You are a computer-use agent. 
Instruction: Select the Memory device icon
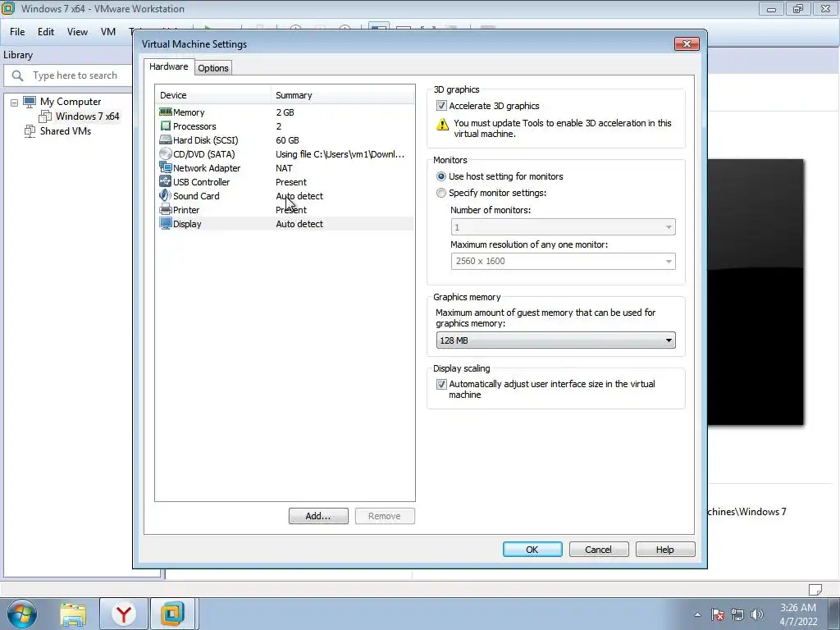coord(166,112)
